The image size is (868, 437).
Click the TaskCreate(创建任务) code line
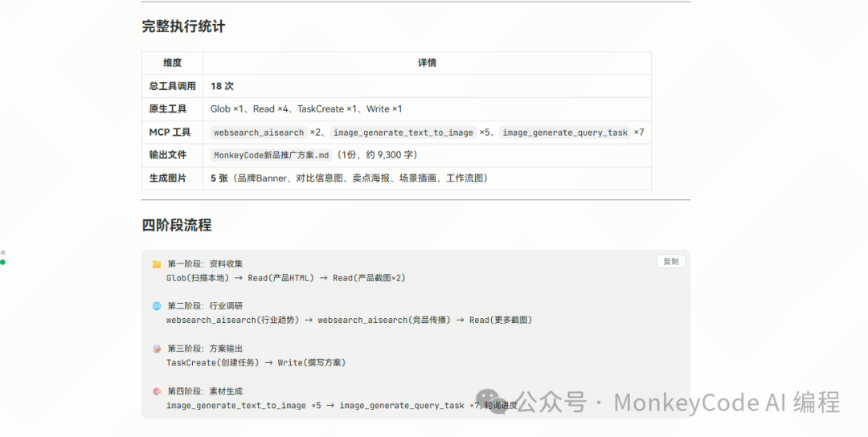[256, 362]
